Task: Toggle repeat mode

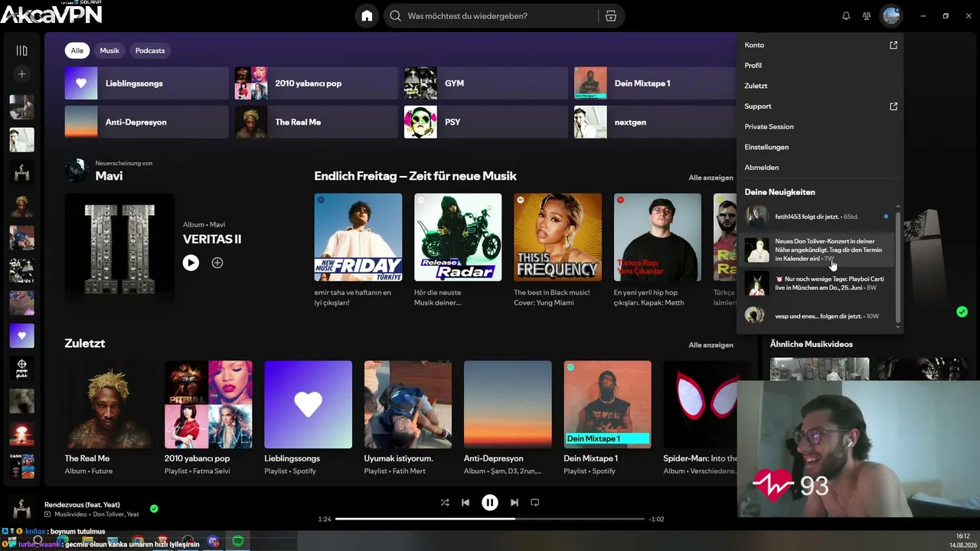Action: pos(535,503)
